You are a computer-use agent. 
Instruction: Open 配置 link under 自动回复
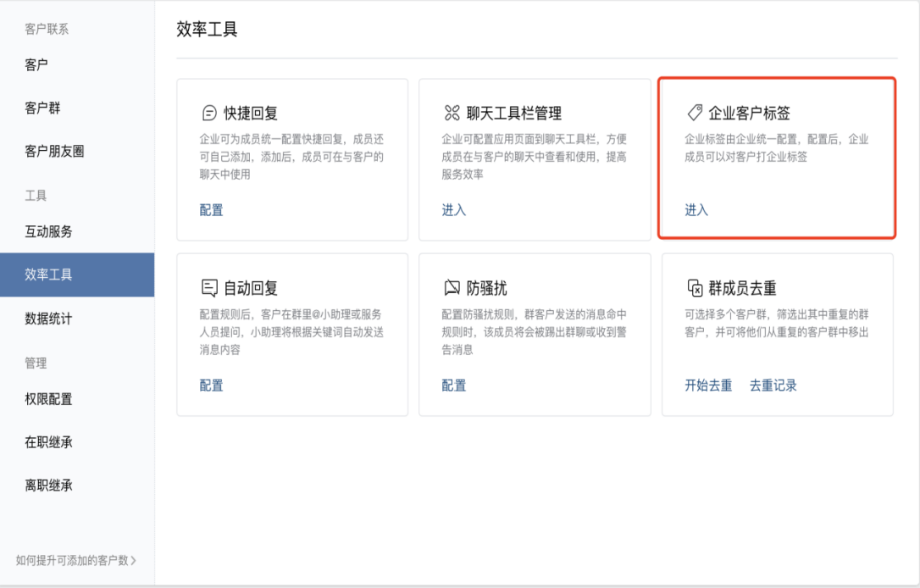pyautogui.click(x=212, y=386)
